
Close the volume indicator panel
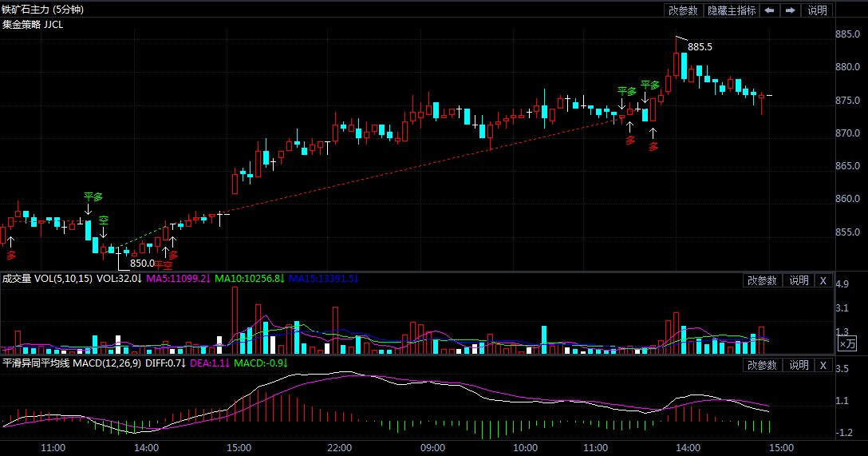coord(823,281)
